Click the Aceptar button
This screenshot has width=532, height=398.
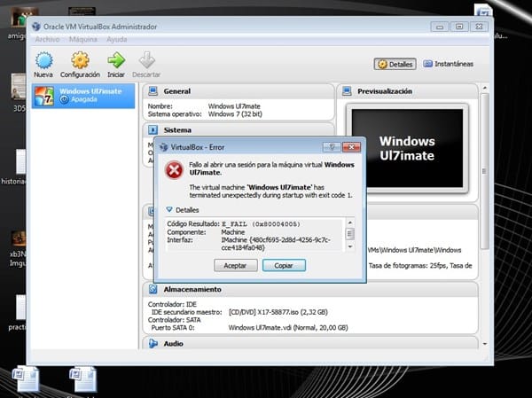(x=236, y=265)
